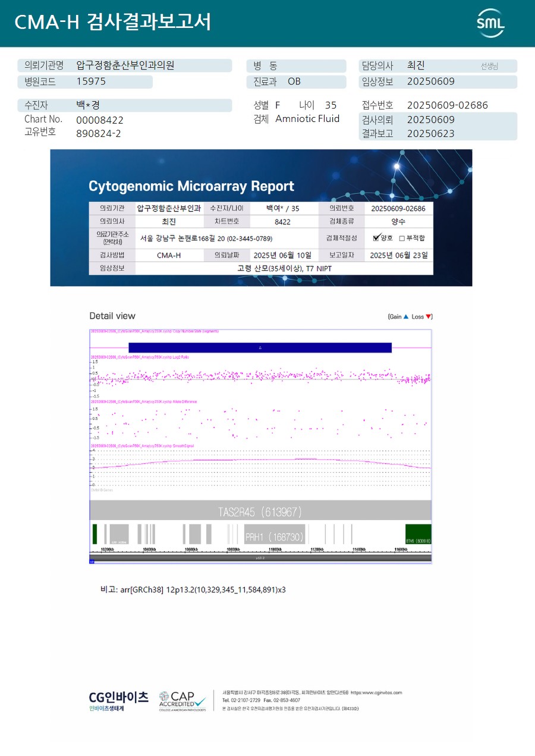Click the specimen value Amniotic Fluid
Viewport: 535px width, 756px height.
tap(307, 119)
